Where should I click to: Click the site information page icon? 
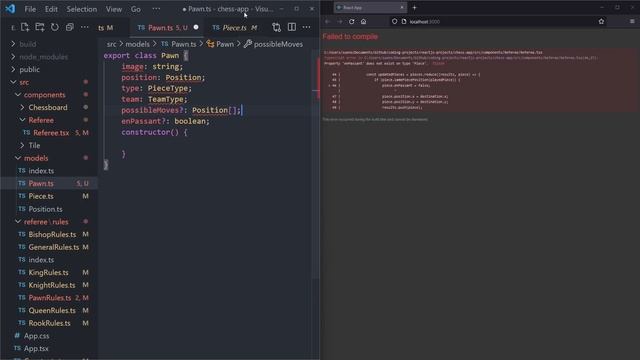[404, 21]
